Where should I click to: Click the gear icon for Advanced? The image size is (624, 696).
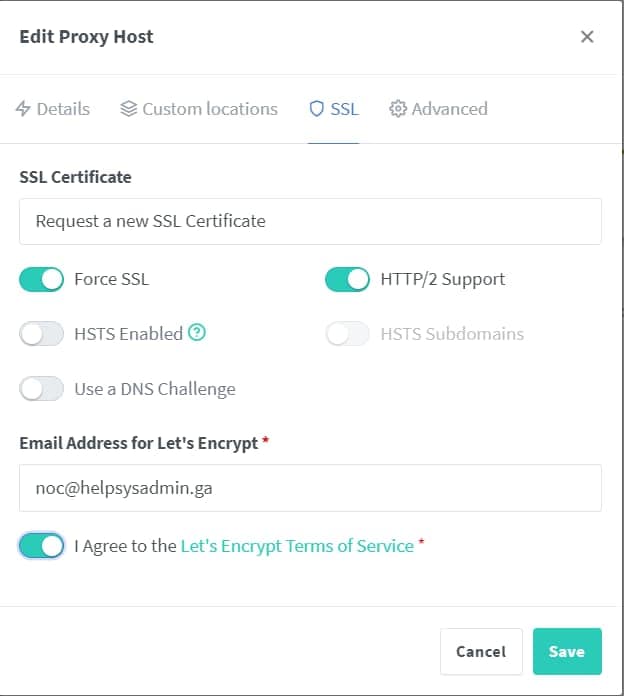tap(398, 109)
